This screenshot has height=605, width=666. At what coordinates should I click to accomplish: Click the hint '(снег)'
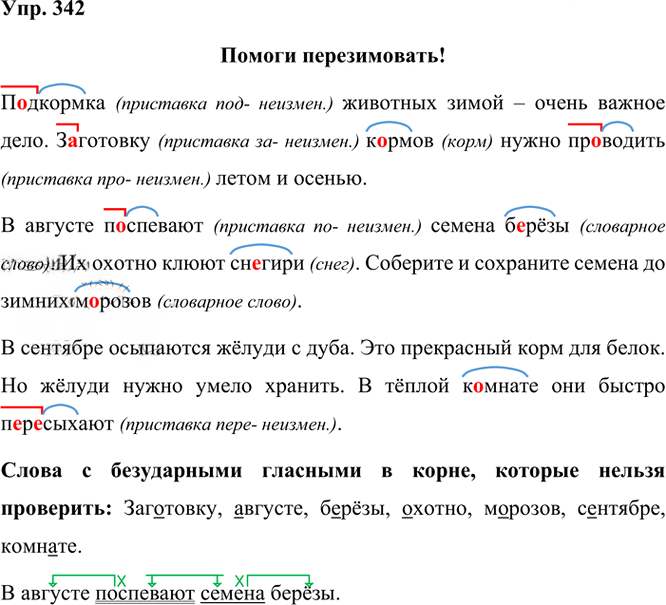(332, 265)
